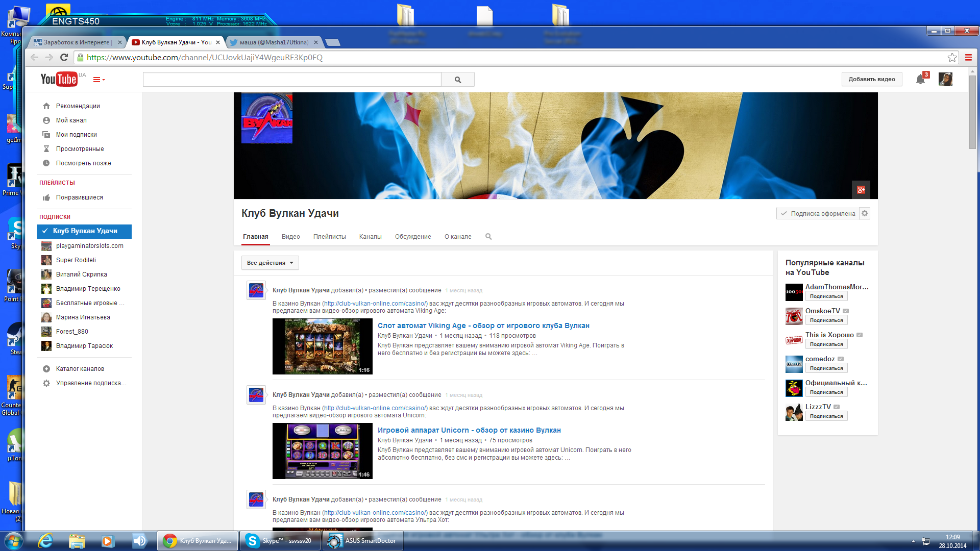Click the search magnifier button
980x551 pixels.
pos(458,80)
